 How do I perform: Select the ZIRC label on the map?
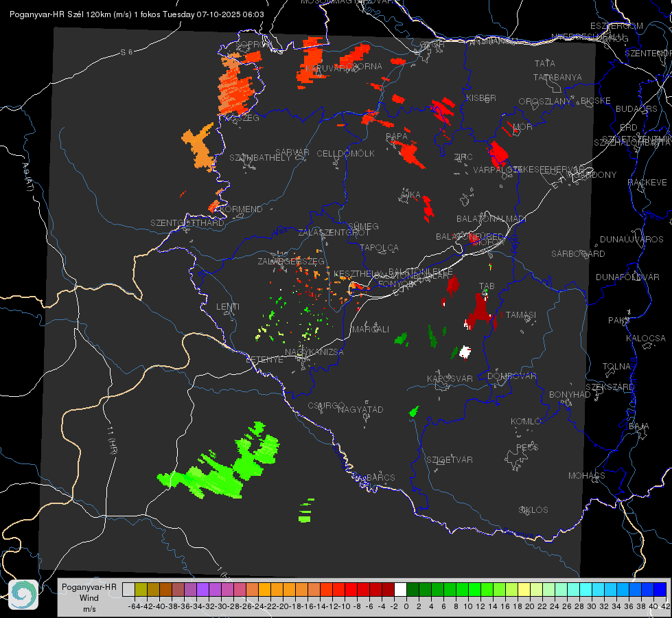click(x=463, y=157)
